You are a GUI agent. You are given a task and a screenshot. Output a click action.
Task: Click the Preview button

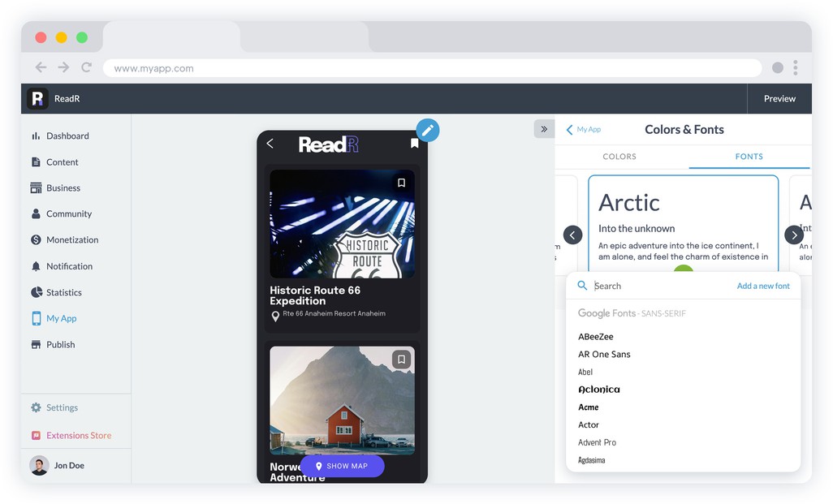click(779, 99)
